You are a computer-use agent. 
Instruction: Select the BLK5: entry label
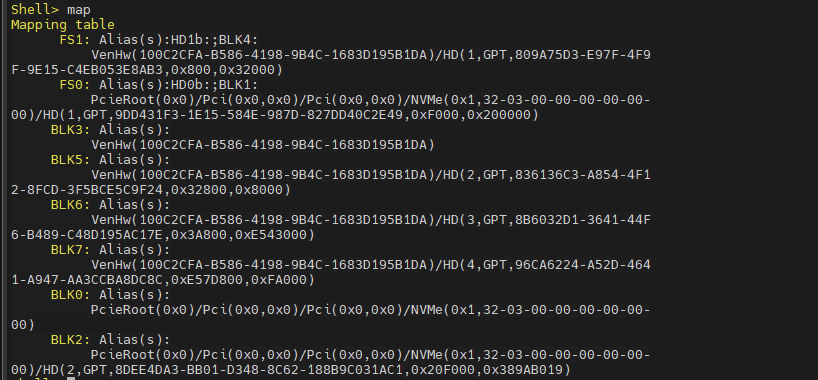click(71, 160)
